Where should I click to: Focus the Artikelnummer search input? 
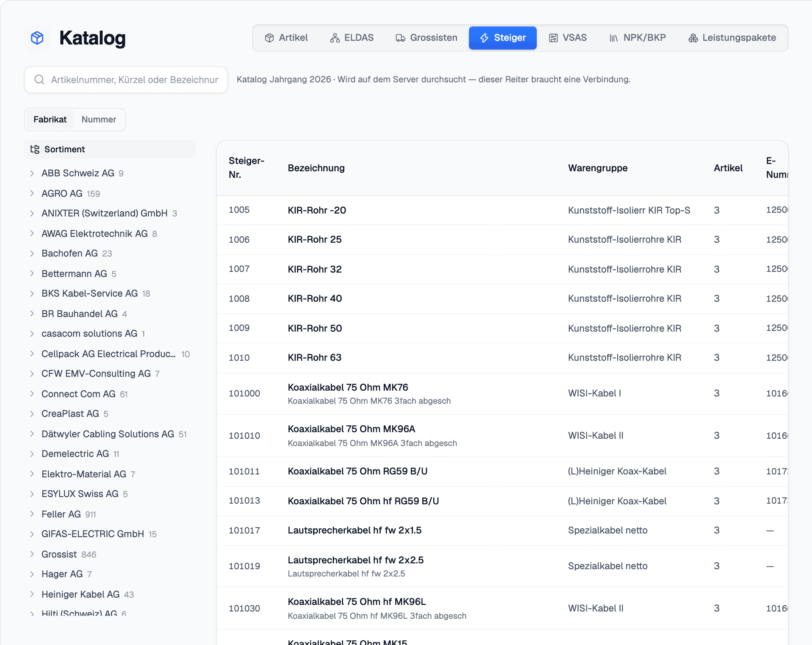(126, 80)
